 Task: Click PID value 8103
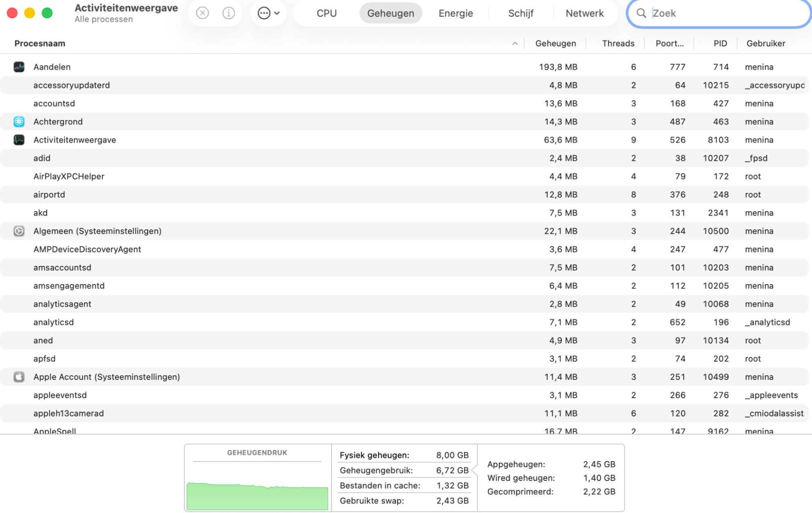[x=718, y=140]
